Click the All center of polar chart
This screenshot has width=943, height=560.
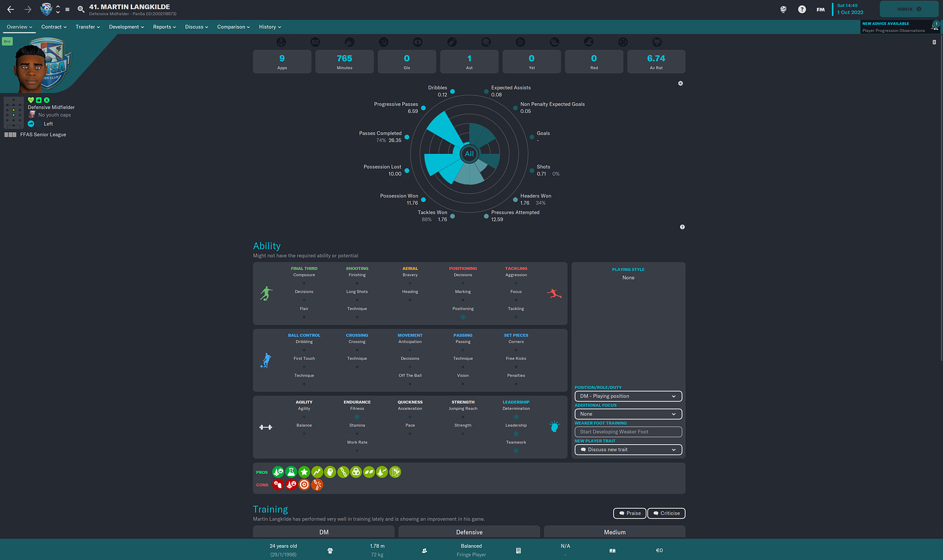[469, 154]
